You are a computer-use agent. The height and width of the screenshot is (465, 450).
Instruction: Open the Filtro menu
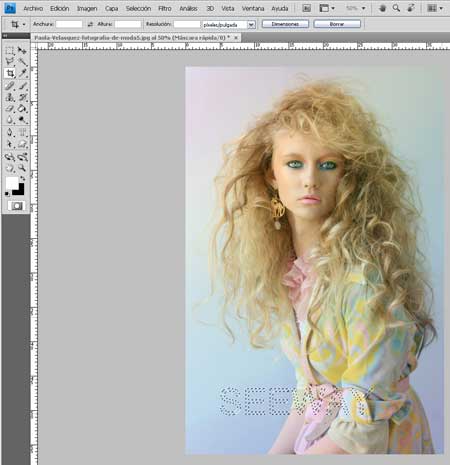coord(165,9)
